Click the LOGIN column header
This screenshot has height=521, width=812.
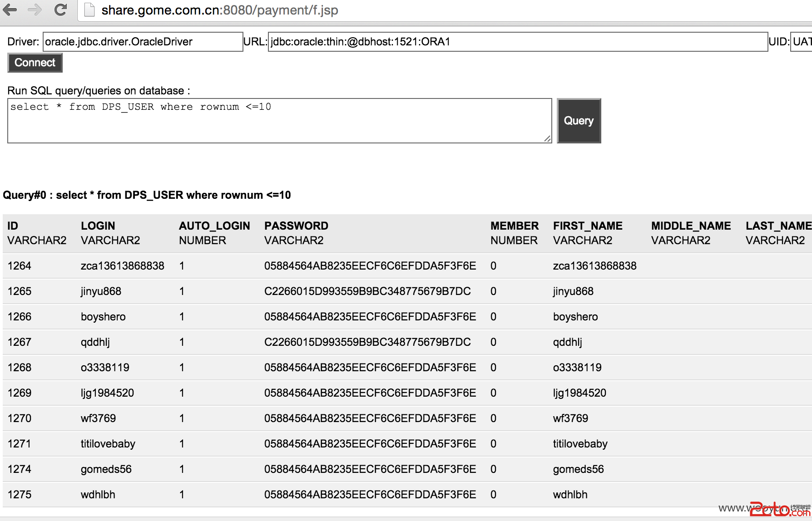[98, 226]
